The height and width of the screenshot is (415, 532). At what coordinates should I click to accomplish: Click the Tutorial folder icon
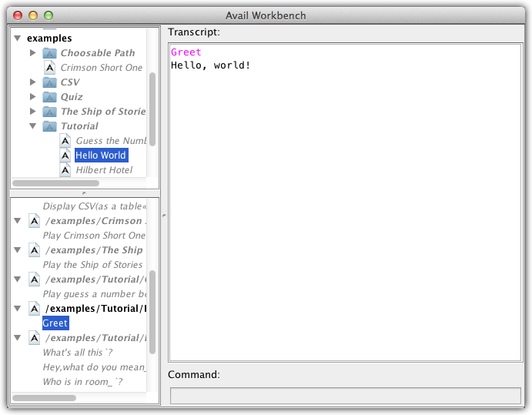49,126
